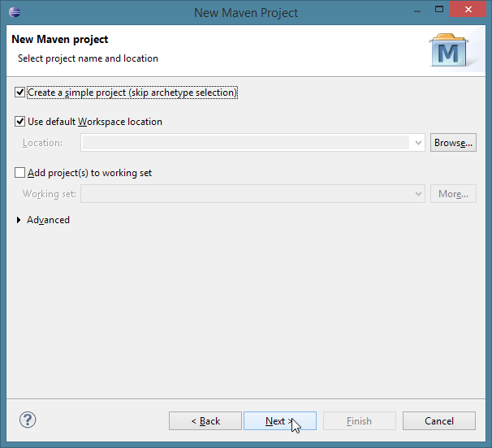Minimize the New Maven Project window
Screen dimensions: 492x448
[417, 11]
